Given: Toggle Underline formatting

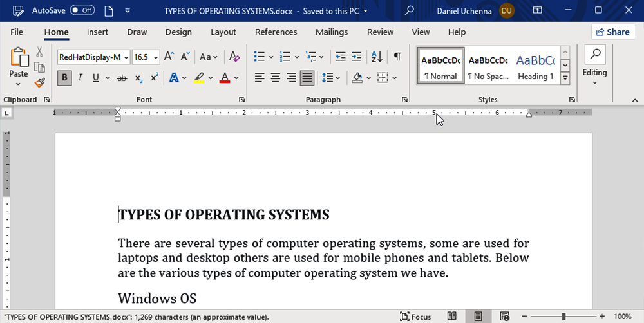Looking at the screenshot, I should click(96, 78).
